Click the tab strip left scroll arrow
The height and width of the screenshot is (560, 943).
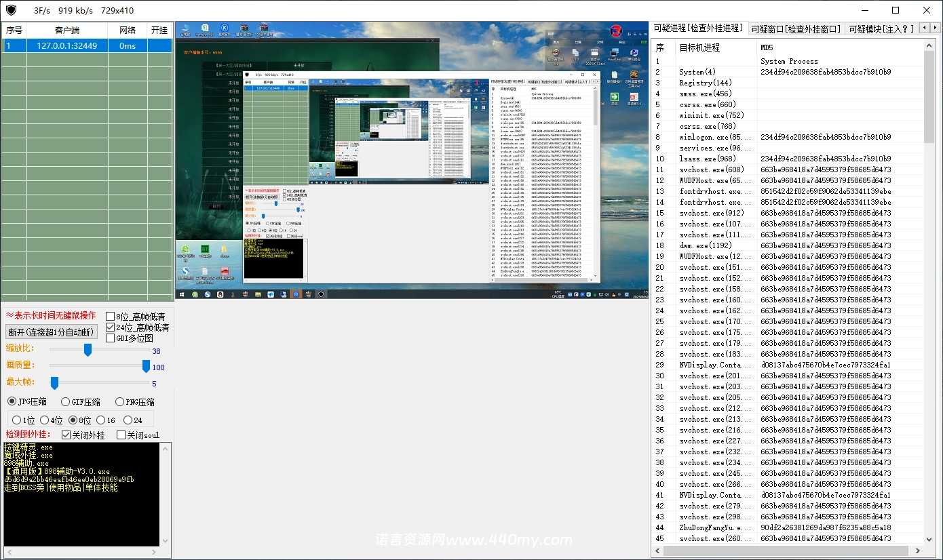pyautogui.click(x=923, y=28)
